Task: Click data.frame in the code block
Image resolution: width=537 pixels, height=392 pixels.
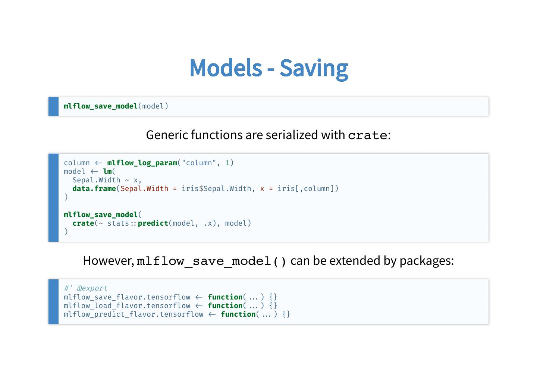Action: pos(94,189)
